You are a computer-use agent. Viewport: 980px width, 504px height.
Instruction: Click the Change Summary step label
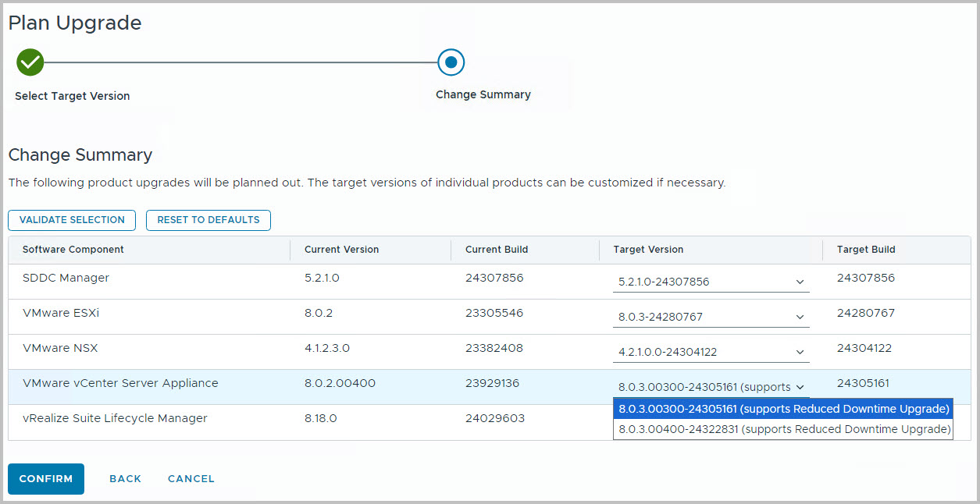click(x=483, y=94)
